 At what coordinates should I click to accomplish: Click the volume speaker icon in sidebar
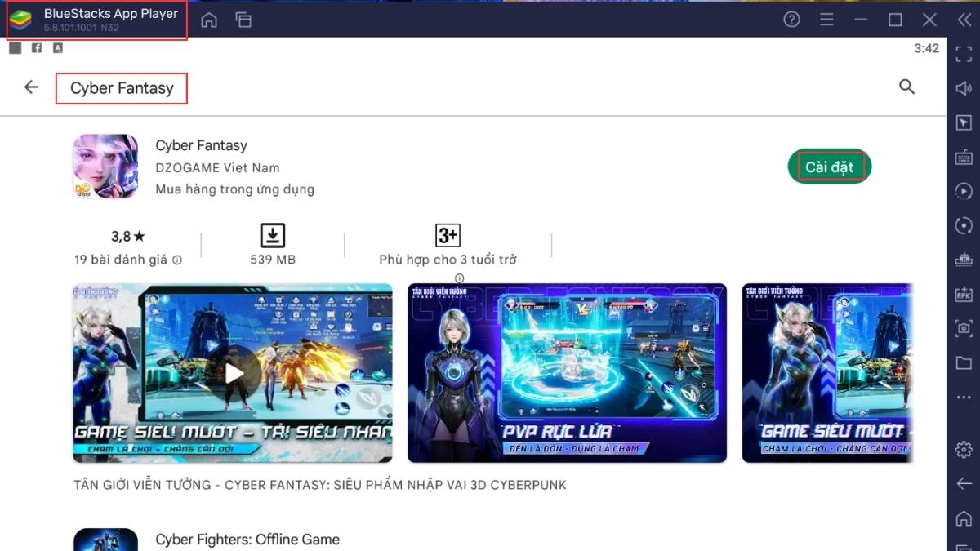(x=964, y=87)
